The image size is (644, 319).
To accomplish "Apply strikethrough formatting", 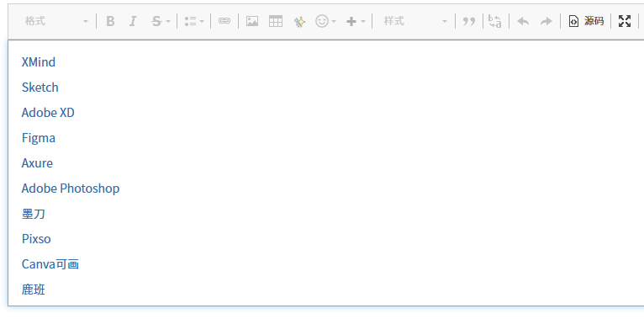I will coord(156,21).
